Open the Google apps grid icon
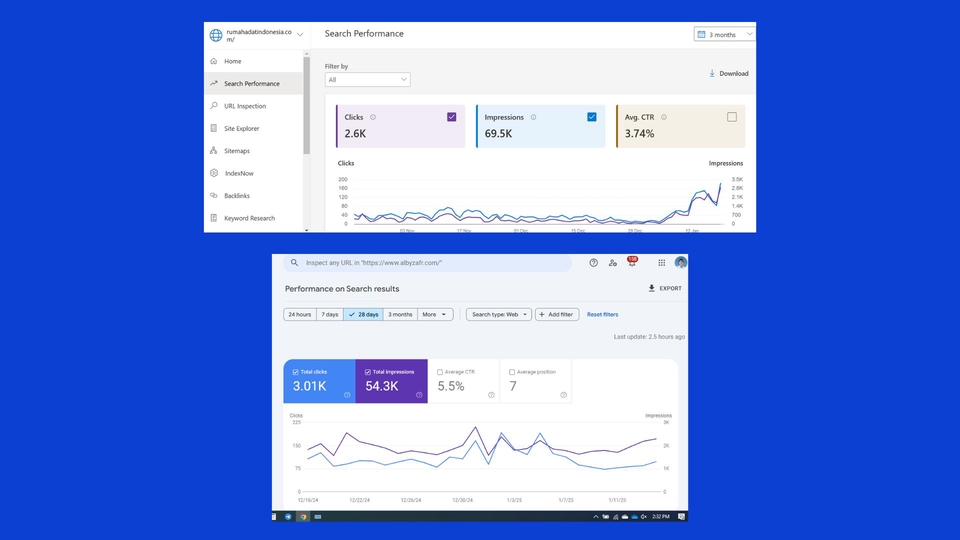960x540 pixels. [661, 263]
